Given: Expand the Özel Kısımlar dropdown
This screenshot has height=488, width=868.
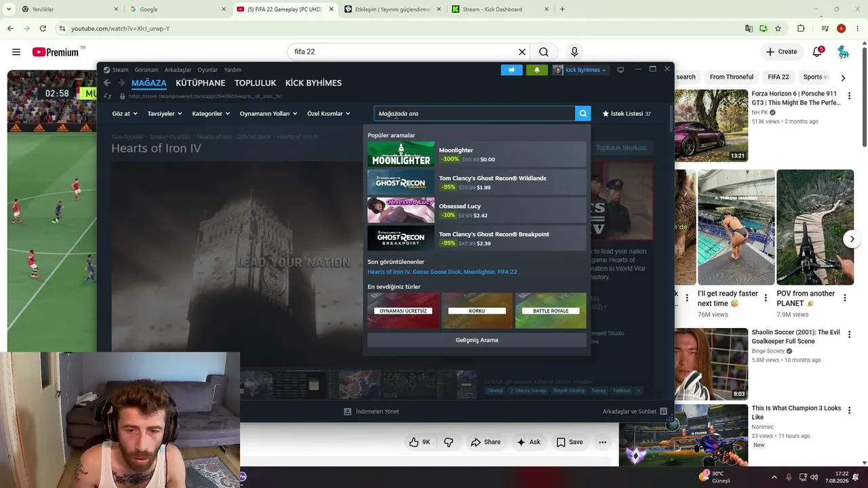Looking at the screenshot, I should click(328, 114).
